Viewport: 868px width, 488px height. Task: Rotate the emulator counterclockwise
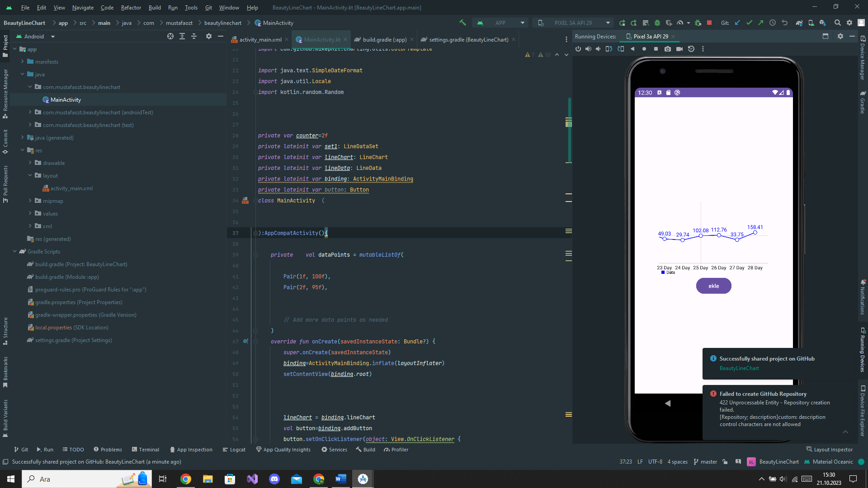point(609,49)
